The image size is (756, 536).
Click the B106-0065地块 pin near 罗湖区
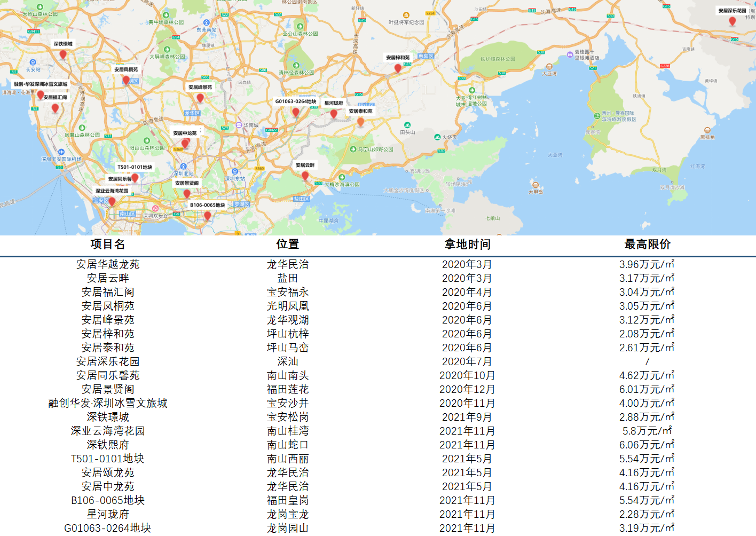tap(207, 216)
